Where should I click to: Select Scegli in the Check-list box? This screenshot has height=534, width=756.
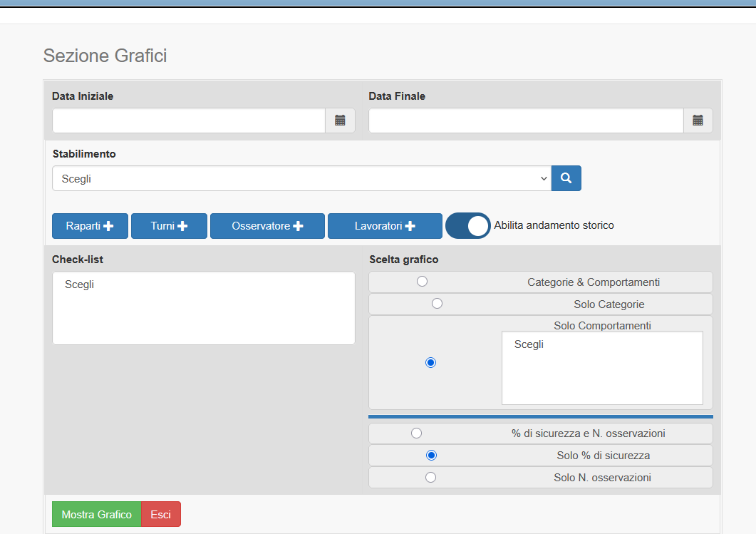coord(80,285)
